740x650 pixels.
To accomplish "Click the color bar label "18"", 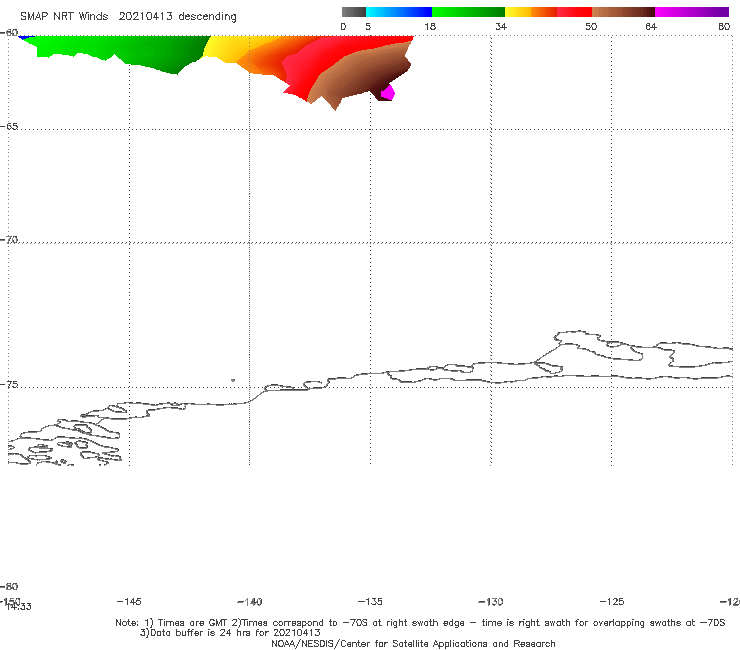I will click(x=430, y=27).
